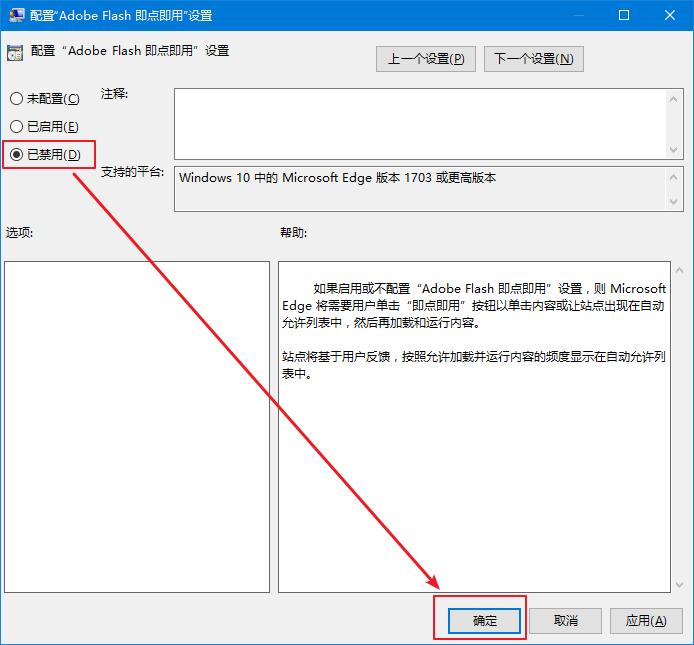Click the policy setting icon beside the heading
This screenshot has width=694, height=645.
click(15, 53)
